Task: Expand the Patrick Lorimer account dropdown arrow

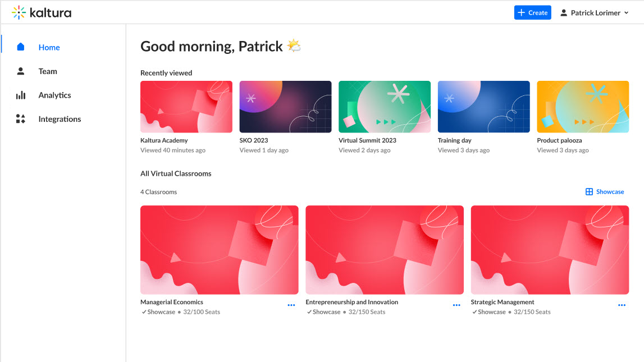Action: point(627,13)
